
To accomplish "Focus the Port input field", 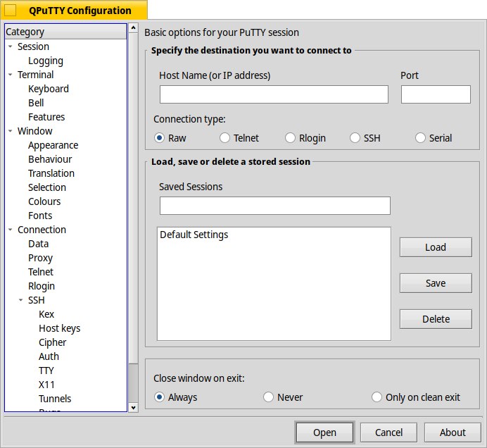I will pyautogui.click(x=436, y=94).
